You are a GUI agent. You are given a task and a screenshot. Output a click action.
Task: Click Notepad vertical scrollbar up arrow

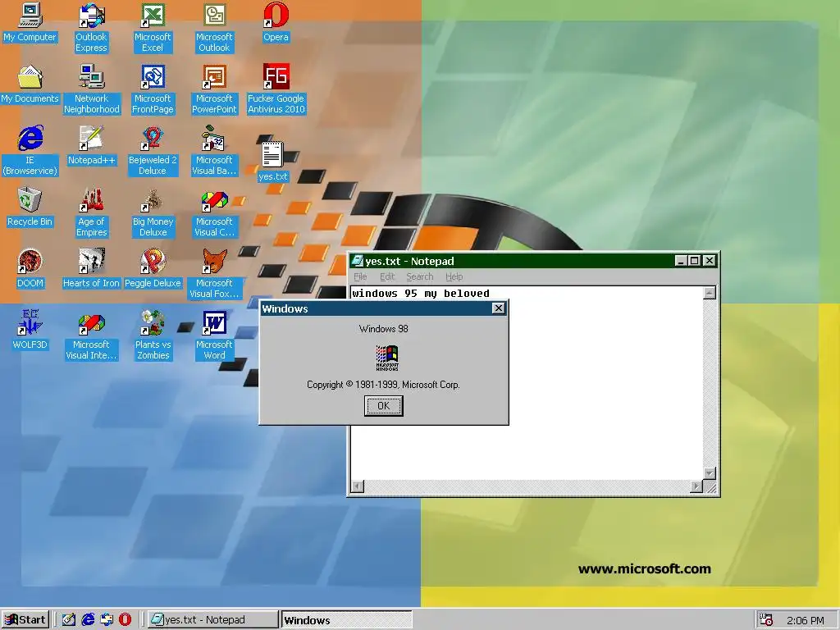pyautogui.click(x=710, y=293)
